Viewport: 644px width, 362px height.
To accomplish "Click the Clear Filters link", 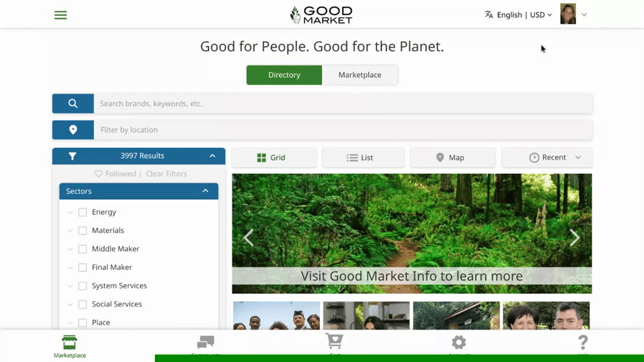I will click(166, 174).
